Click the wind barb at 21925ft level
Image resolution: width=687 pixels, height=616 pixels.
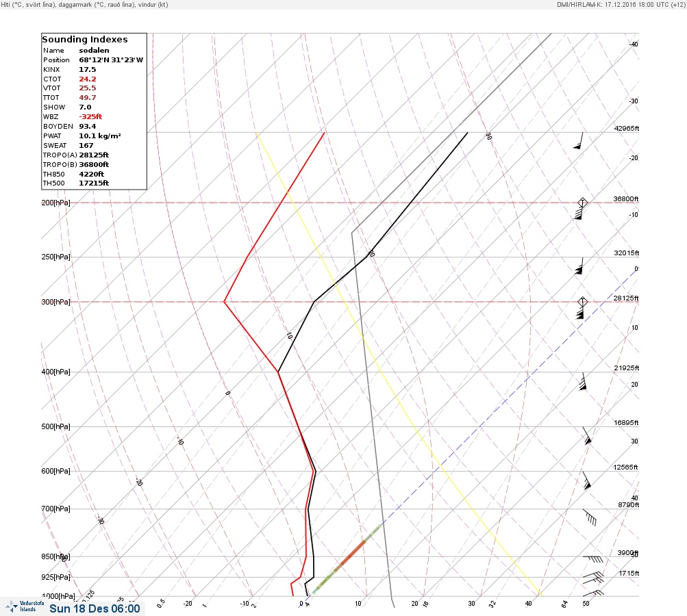[583, 381]
